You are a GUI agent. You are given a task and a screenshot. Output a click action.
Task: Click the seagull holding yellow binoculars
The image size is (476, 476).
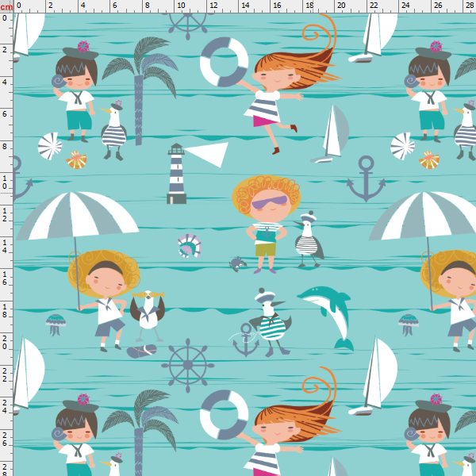point(148,315)
